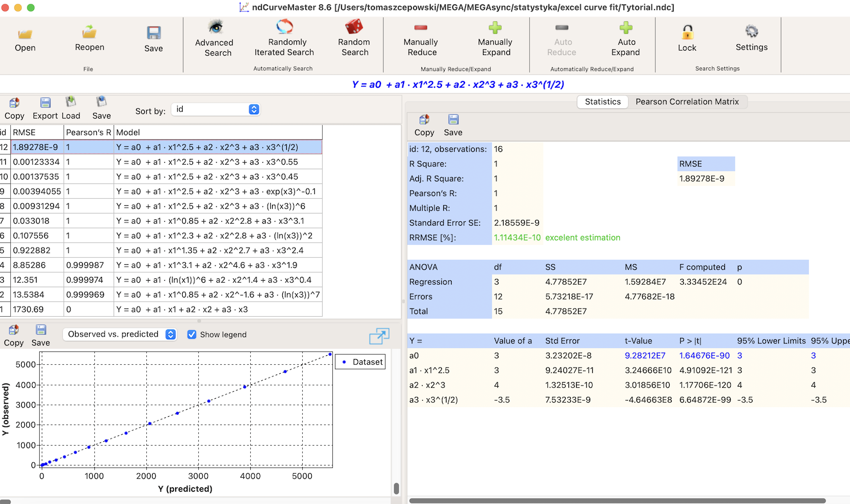
Task: Select model row with exp(x3)^-0.1
Action: [160, 192]
